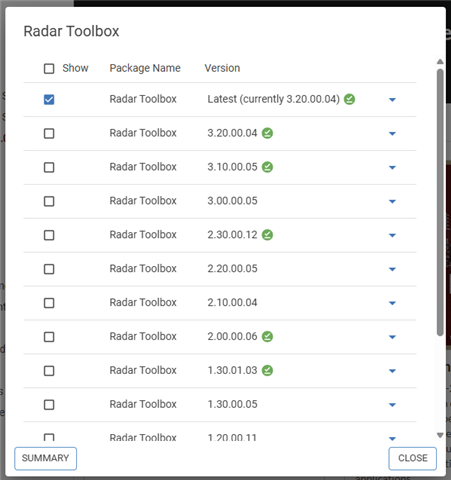Viewport: 451px width, 480px height.
Task: Click green check icon beside 2.00.00.06
Action: coord(267,337)
